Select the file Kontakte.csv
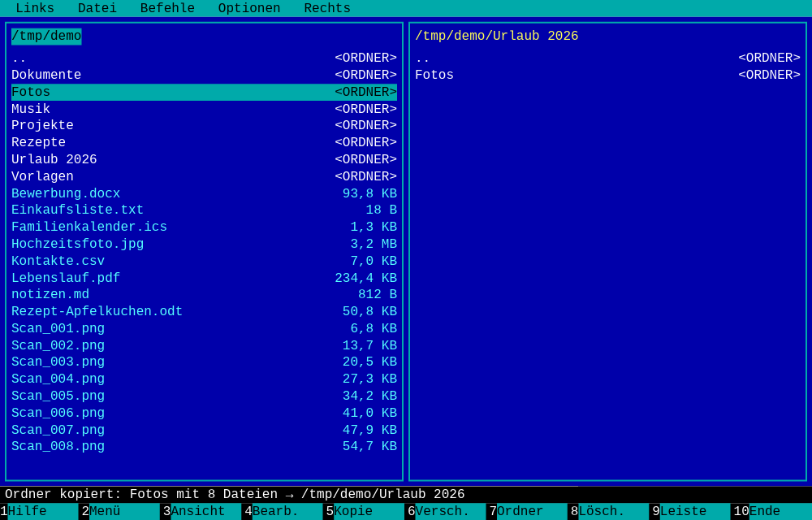Image resolution: width=812 pixels, height=520 pixels. (204, 261)
